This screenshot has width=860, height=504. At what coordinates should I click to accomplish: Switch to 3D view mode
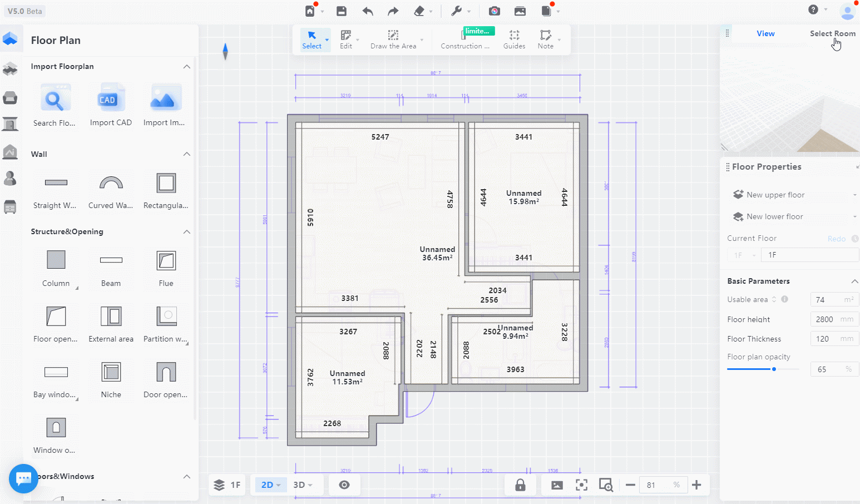tap(303, 485)
